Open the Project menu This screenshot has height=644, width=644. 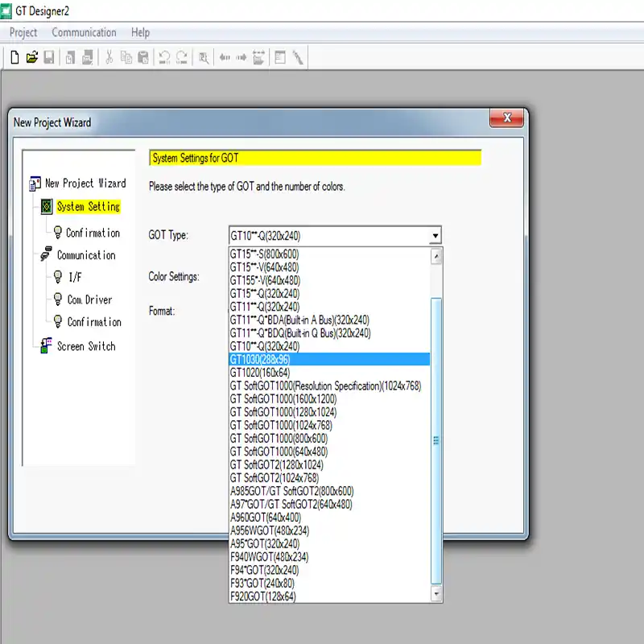pyautogui.click(x=23, y=32)
